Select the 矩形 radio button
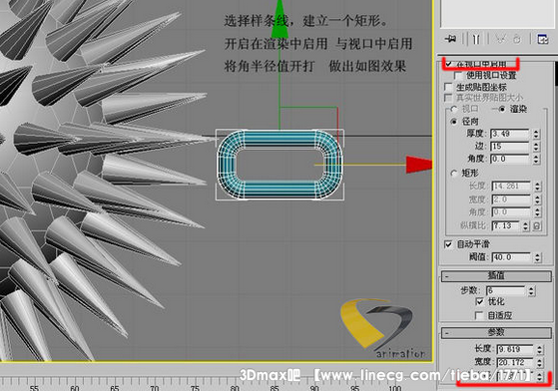The image size is (560, 392). 454,174
